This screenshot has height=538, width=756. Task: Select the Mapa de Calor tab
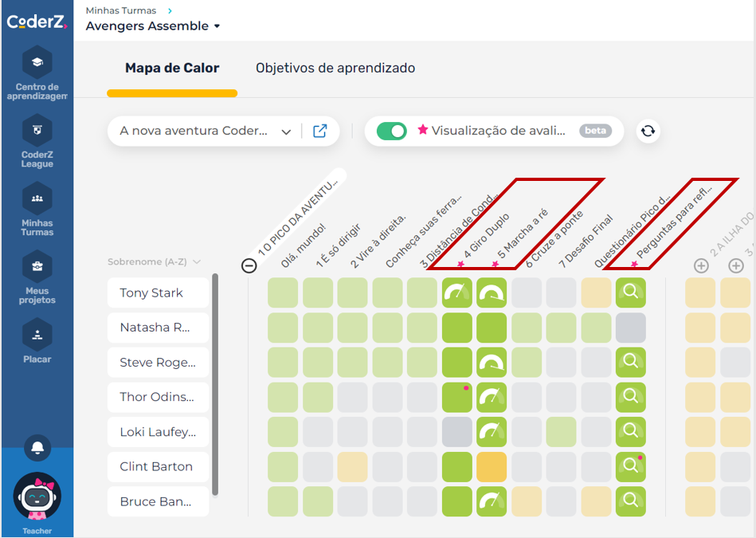click(x=172, y=69)
